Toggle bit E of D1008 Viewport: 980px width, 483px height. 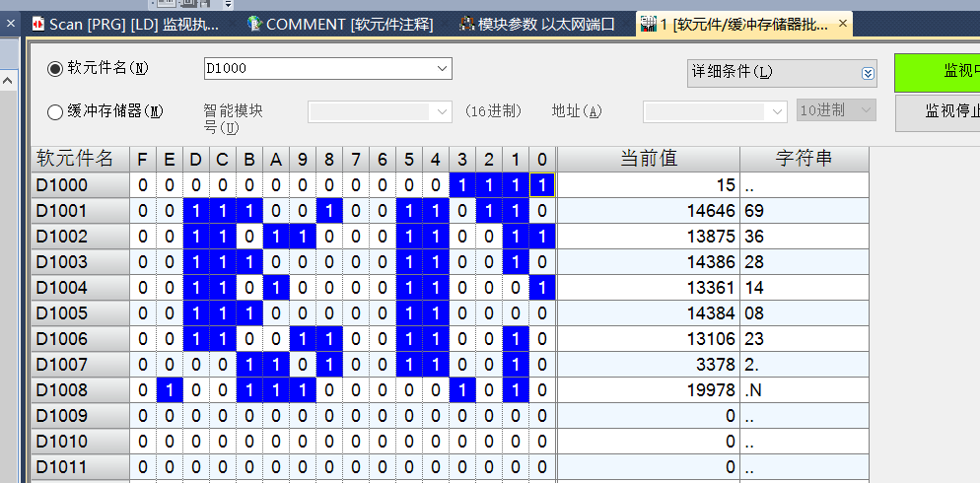[170, 390]
